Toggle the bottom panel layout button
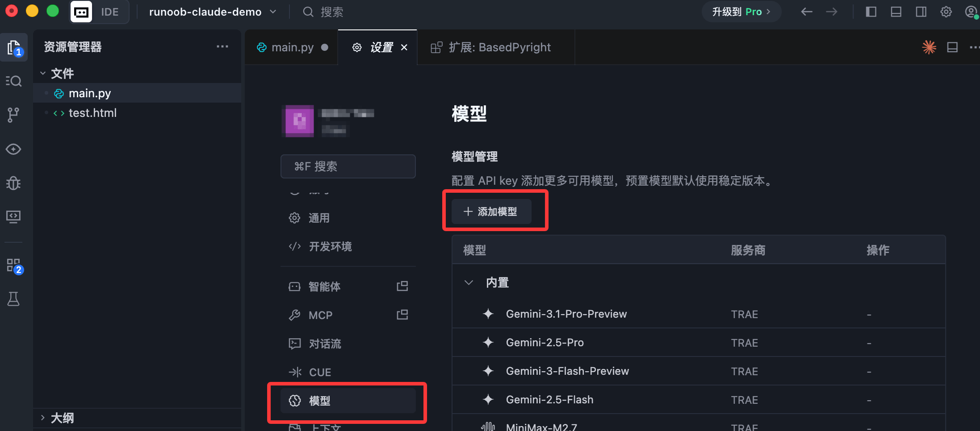This screenshot has height=431, width=980. tap(896, 12)
